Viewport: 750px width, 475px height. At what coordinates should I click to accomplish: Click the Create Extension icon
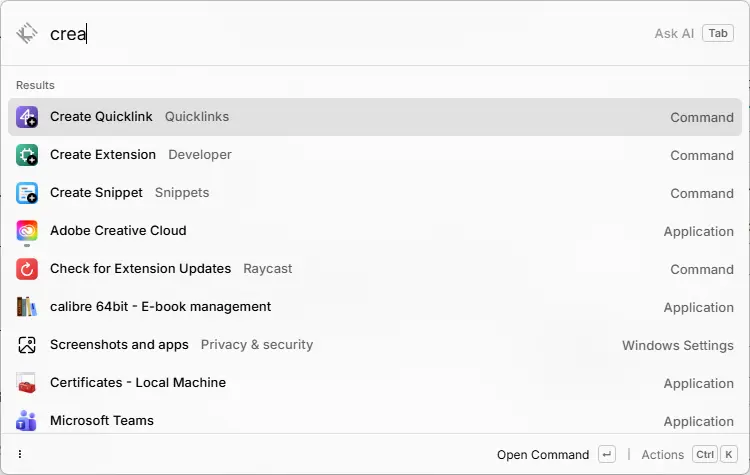tap(27, 155)
